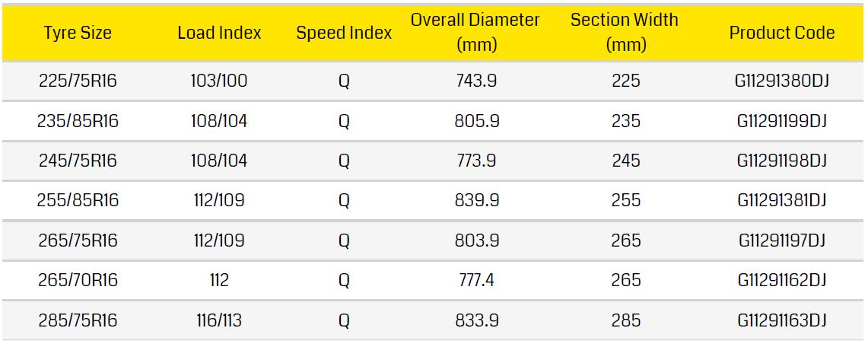This screenshot has height=344, width=868.
Task: Select product code G11291198DJ
Action: (781, 161)
